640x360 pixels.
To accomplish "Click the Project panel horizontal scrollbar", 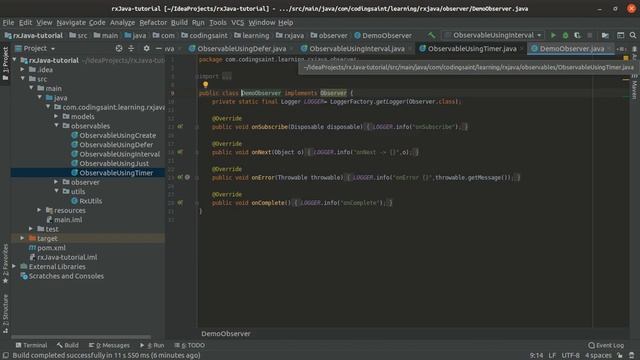I will coord(81,337).
